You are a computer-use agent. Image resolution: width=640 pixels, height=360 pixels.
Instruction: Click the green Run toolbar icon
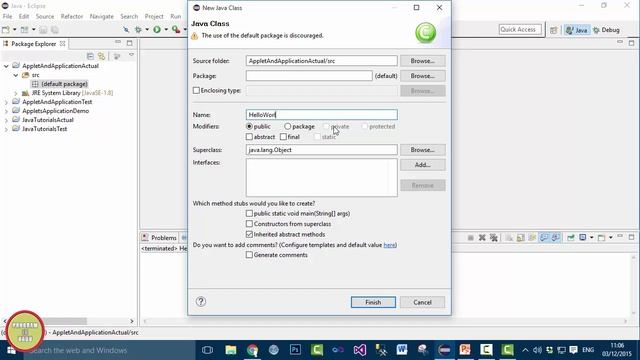[157, 30]
